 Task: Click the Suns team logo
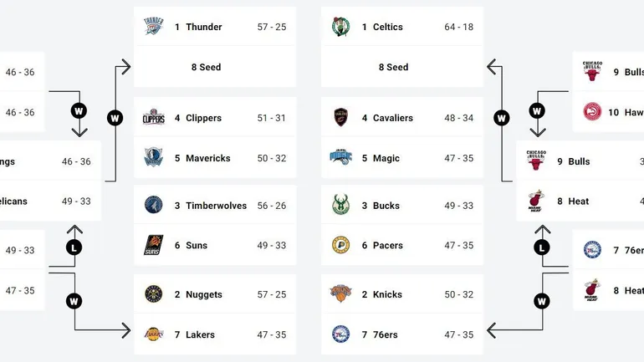154,245
